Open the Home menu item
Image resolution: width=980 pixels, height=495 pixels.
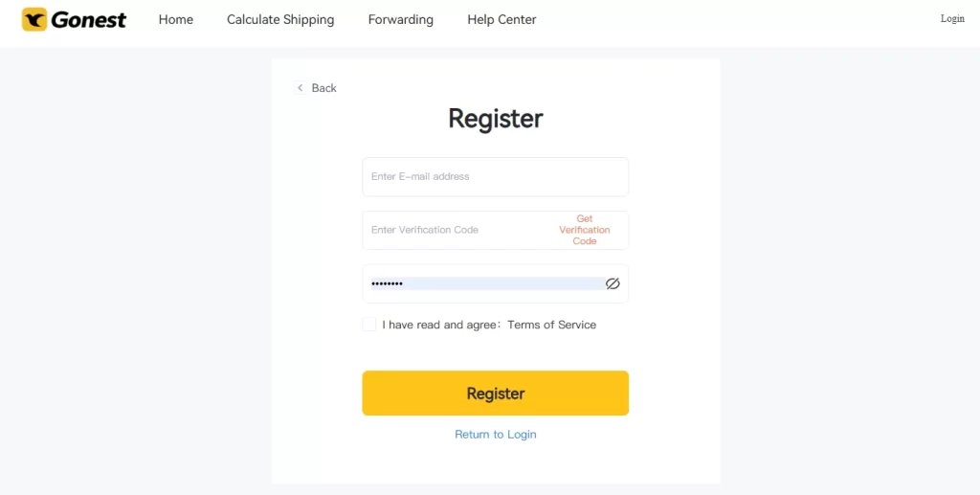coord(176,19)
